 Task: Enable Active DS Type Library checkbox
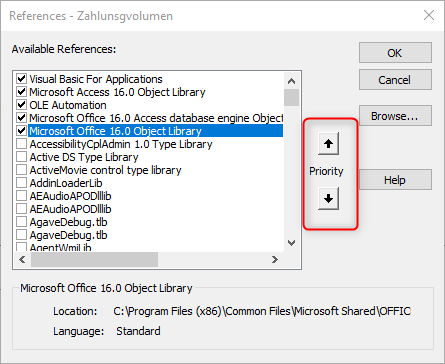coord(22,157)
